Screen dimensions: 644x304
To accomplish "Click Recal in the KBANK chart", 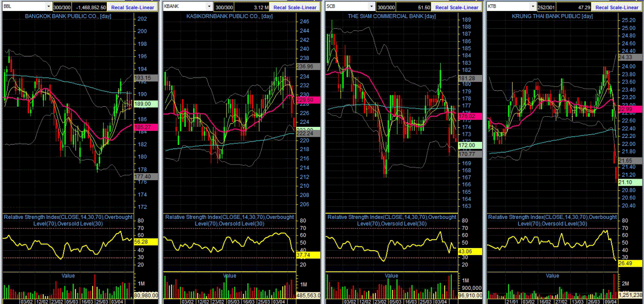I will point(279,8).
